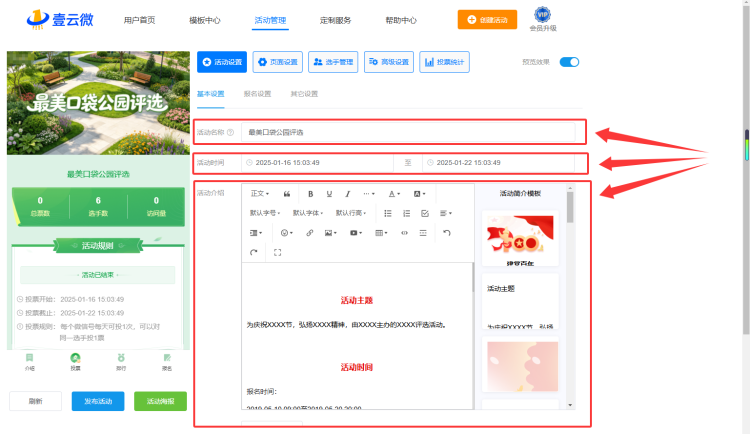
Task: Open the 投票 tab in phone preview
Action: [75, 362]
